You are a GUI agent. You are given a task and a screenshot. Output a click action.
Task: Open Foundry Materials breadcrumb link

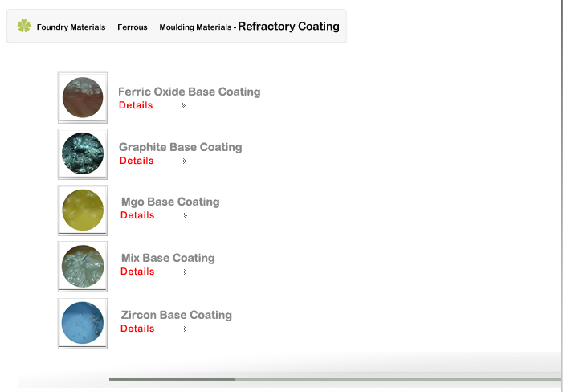click(71, 27)
